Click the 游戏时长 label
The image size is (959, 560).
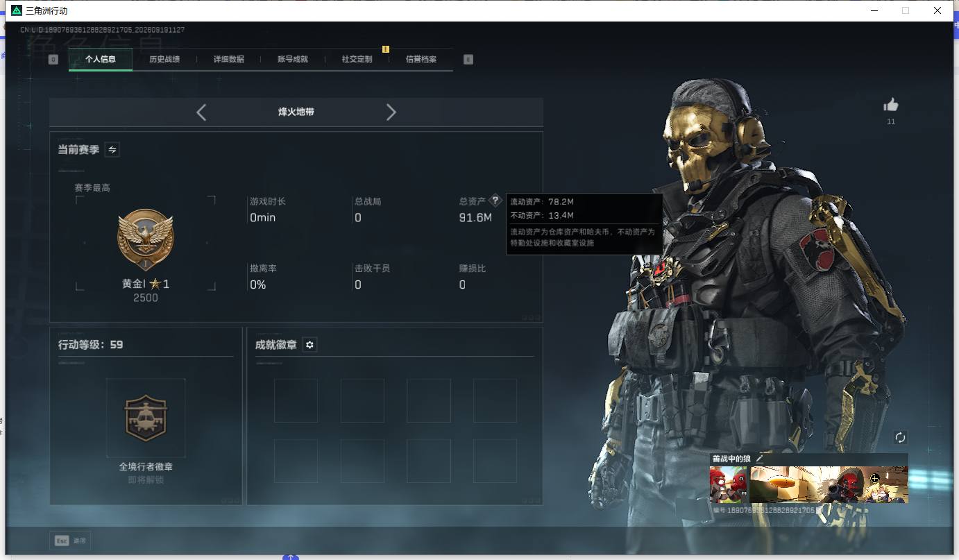point(268,201)
